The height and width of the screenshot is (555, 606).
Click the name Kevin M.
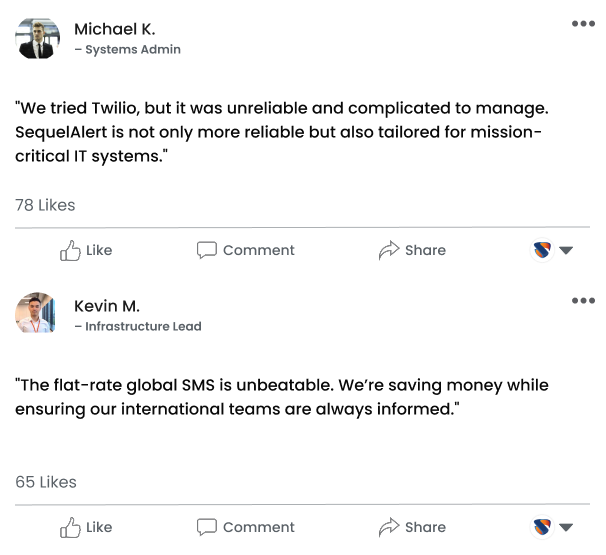click(107, 306)
